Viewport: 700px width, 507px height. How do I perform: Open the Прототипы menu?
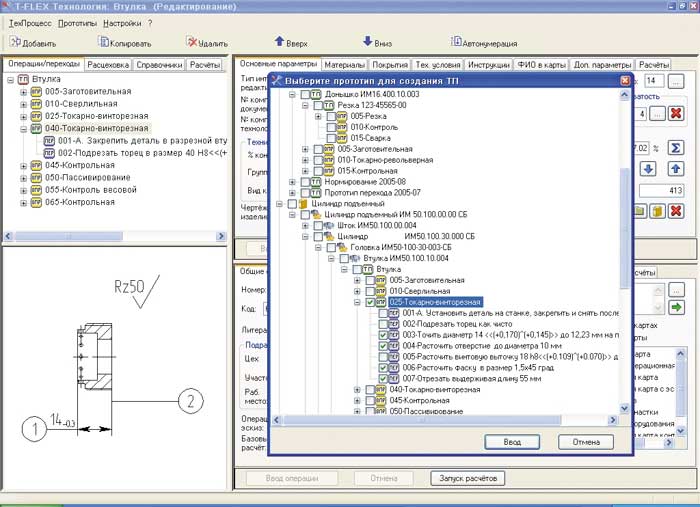(77, 22)
